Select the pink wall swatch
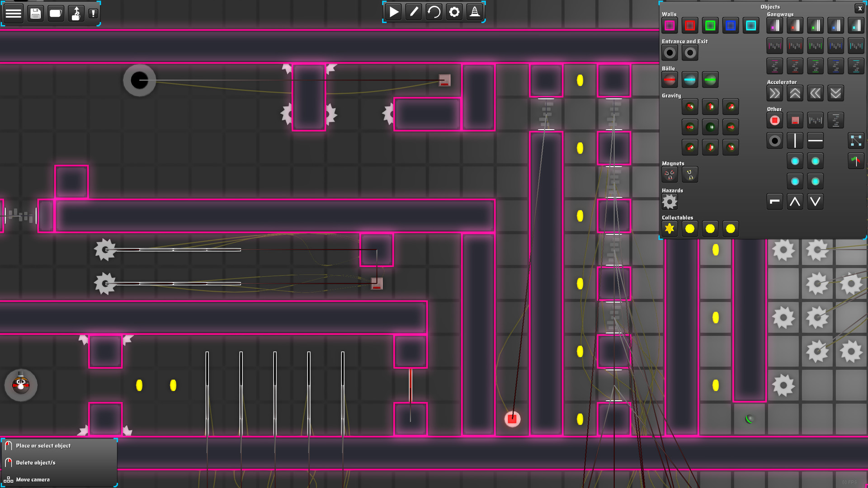Screen dimensions: 868x488 pyautogui.click(x=670, y=25)
